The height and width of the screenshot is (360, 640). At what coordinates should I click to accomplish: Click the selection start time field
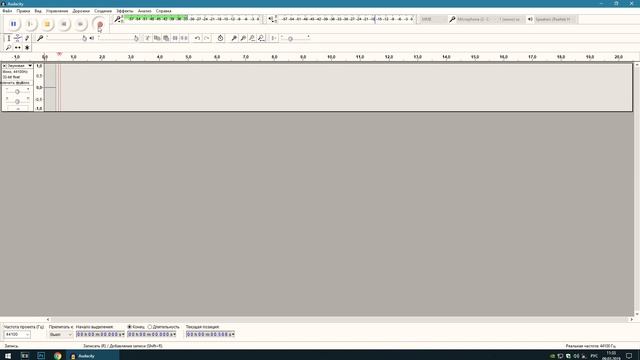click(x=100, y=334)
